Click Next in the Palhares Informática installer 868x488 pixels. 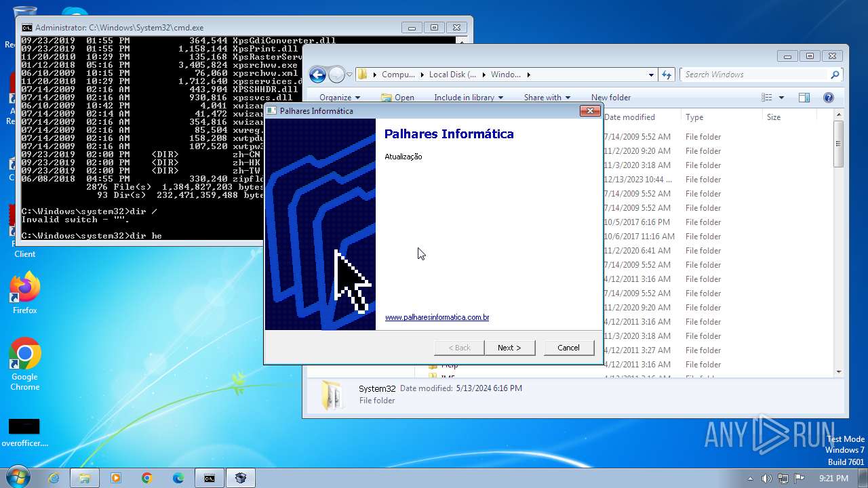pyautogui.click(x=509, y=348)
